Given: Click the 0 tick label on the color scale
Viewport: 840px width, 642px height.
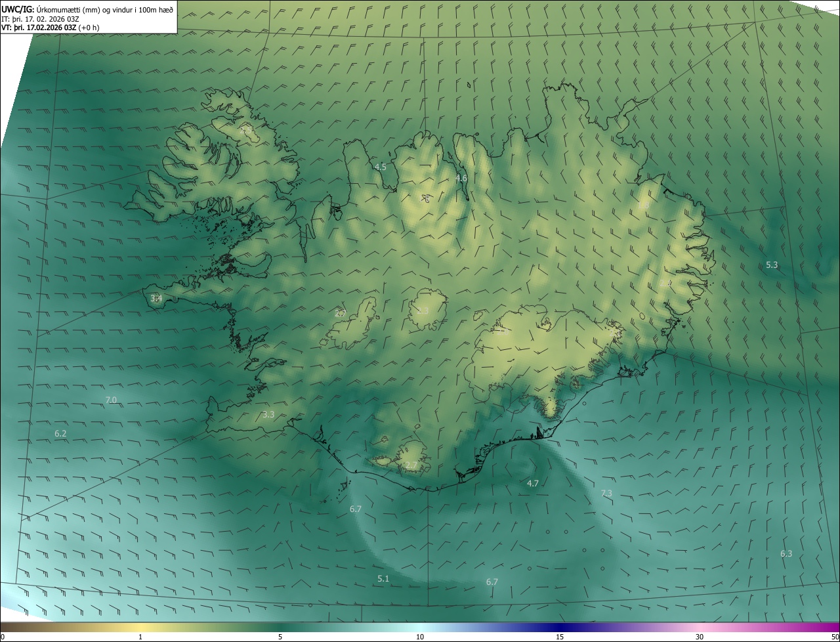Looking at the screenshot, I should click(3, 637).
